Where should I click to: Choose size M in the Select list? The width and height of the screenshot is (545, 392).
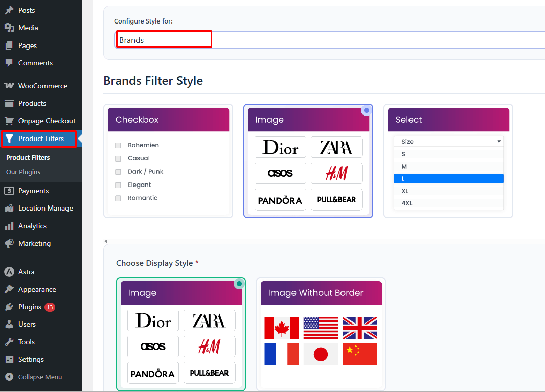click(448, 167)
